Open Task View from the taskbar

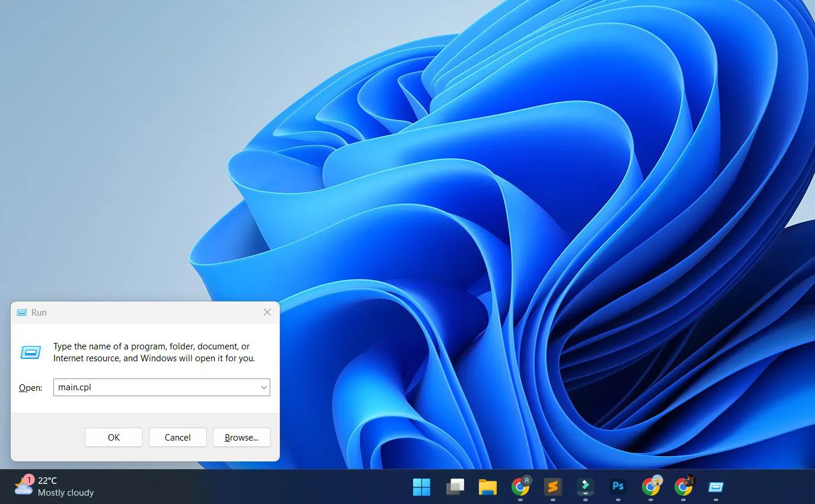[454, 487]
